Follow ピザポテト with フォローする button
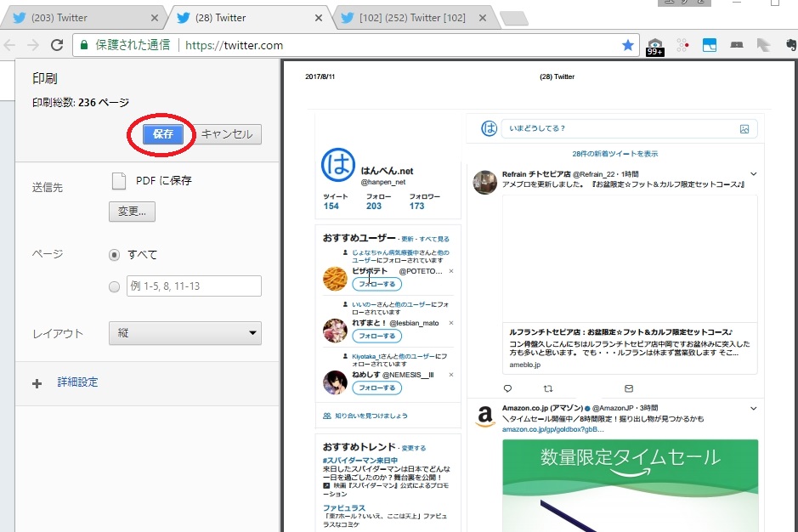798x532 pixels. (376, 284)
